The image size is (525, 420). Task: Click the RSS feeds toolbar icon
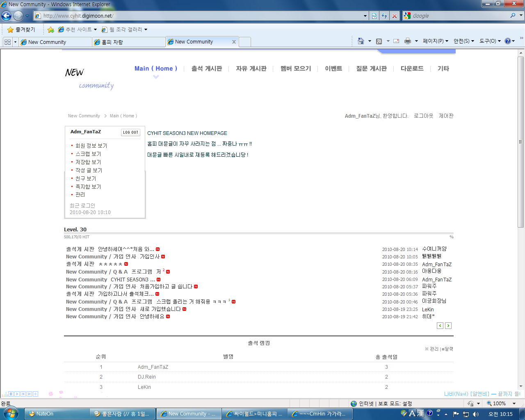(379, 41)
